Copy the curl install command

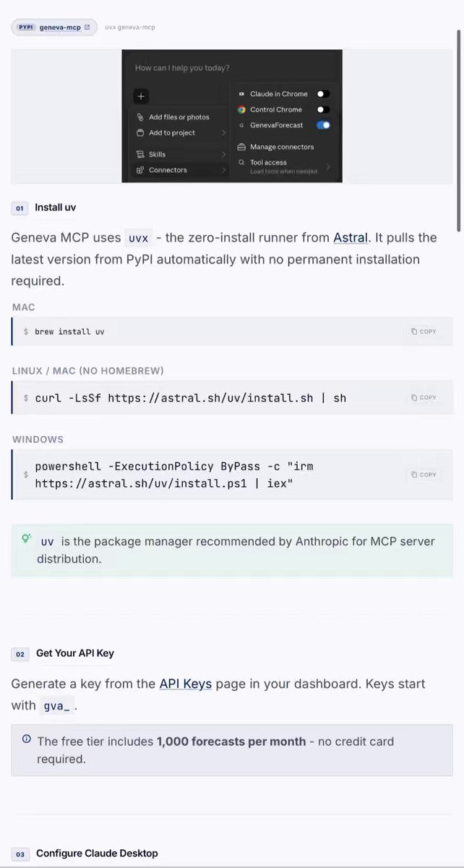click(424, 398)
